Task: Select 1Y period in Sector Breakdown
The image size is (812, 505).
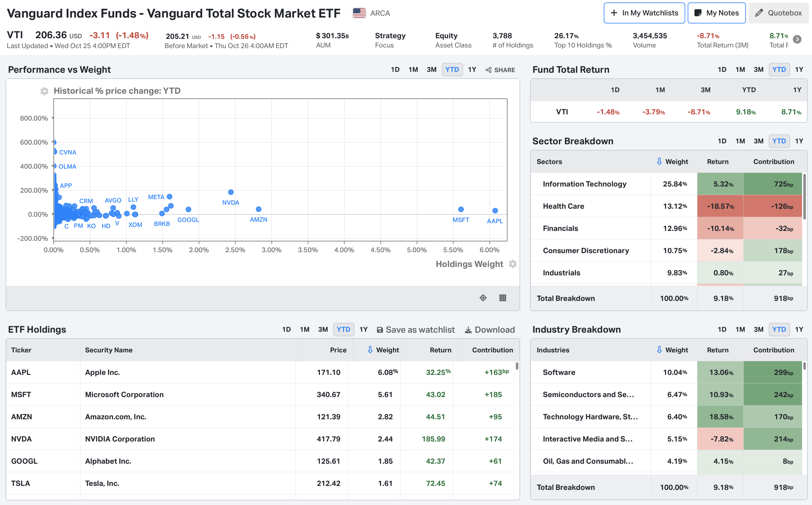Action: click(x=799, y=141)
